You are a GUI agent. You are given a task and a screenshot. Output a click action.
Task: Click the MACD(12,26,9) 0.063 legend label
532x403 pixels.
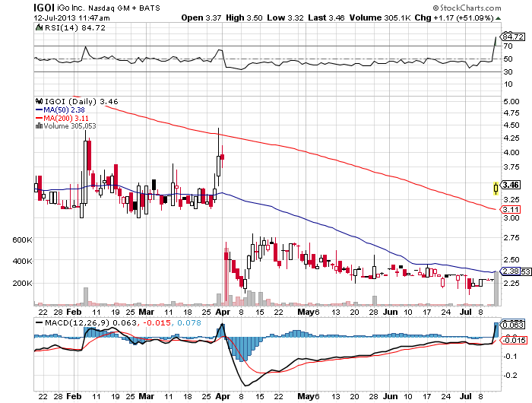pos(90,322)
